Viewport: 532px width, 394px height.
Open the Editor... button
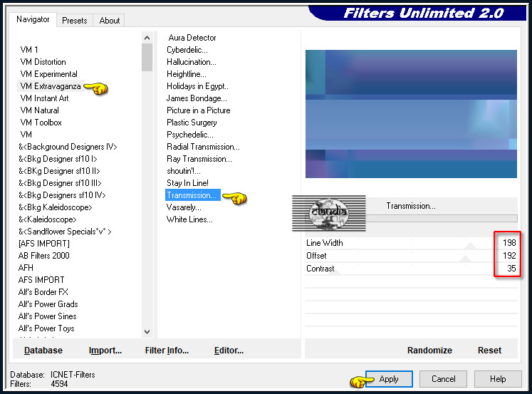click(x=229, y=351)
